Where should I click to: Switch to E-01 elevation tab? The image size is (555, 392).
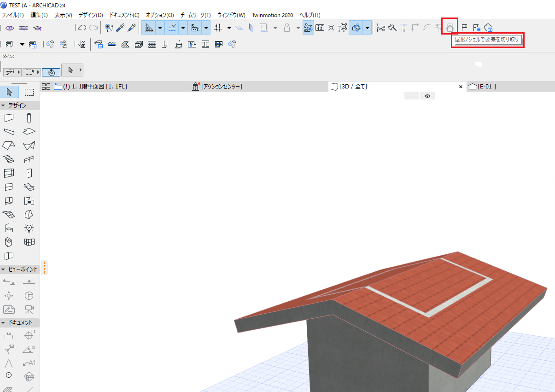[x=511, y=87]
